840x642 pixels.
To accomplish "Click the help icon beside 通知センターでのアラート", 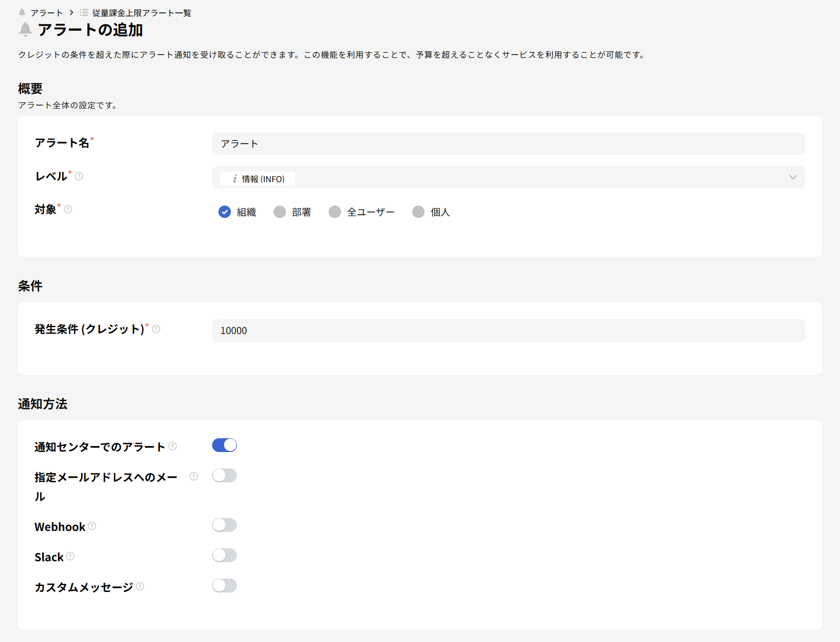I will (x=173, y=446).
